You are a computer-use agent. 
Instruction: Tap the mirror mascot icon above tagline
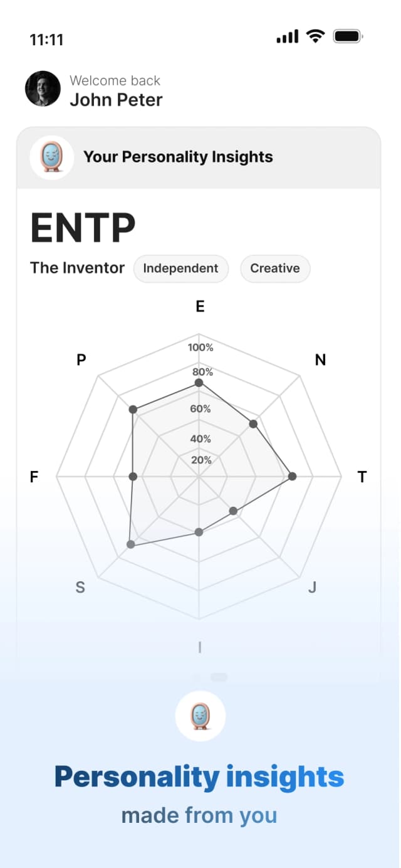click(200, 716)
